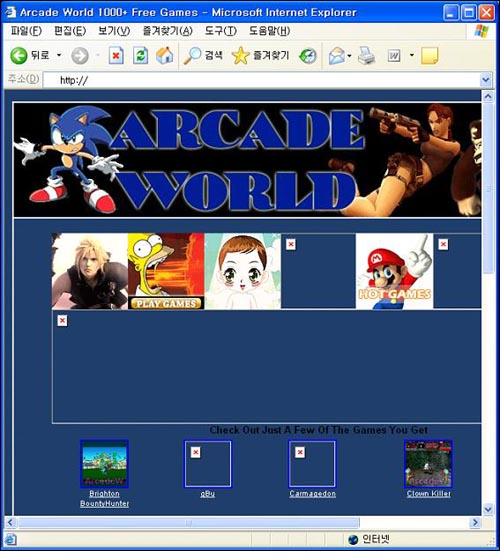Screen dimensions: 500x551
Task: Click 'Check Out Just A Few' heading text
Action: 318,430
